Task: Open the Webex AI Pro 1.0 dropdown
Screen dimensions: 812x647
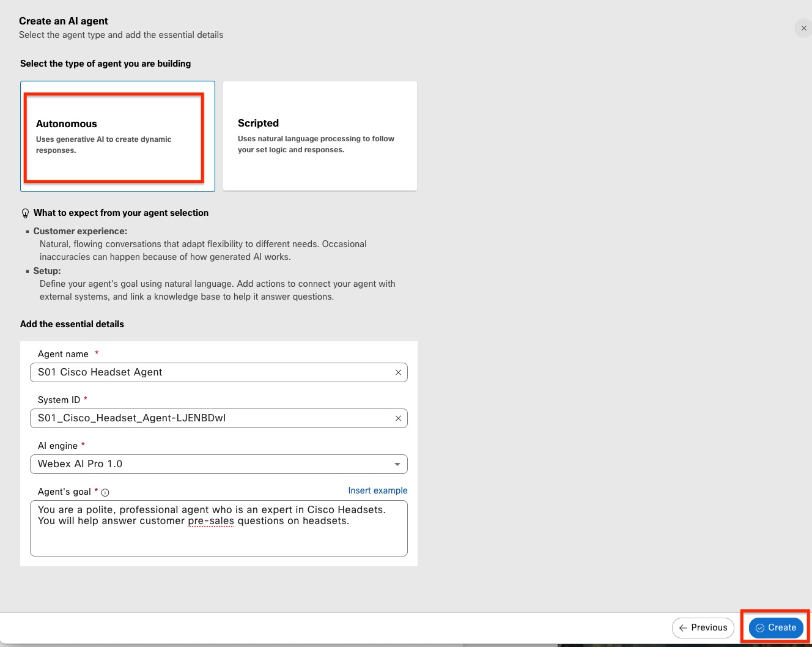Action: pyautogui.click(x=218, y=464)
